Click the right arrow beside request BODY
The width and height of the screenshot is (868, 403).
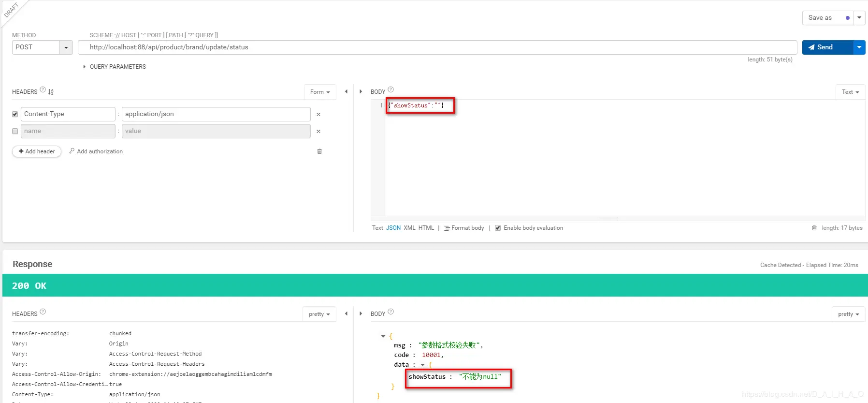(x=361, y=91)
